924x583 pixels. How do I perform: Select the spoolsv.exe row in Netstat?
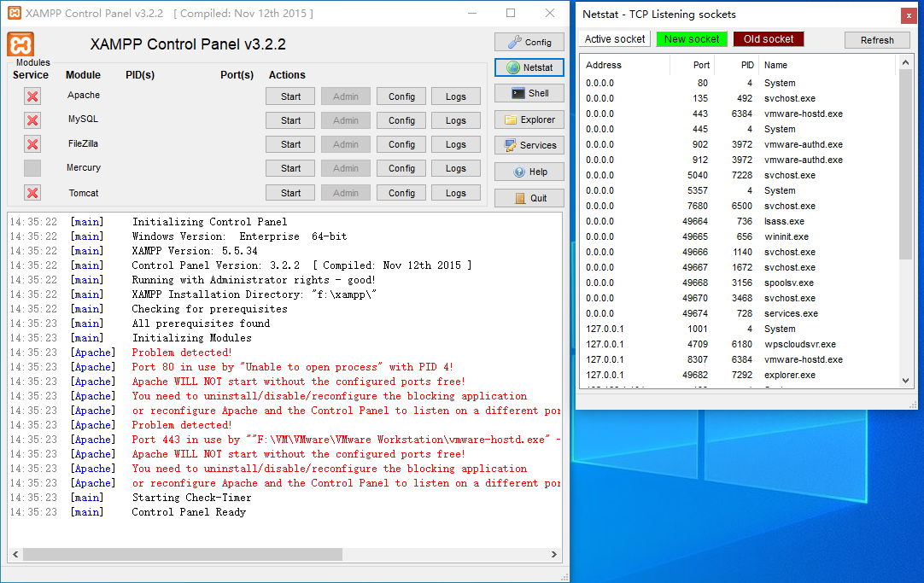point(740,283)
